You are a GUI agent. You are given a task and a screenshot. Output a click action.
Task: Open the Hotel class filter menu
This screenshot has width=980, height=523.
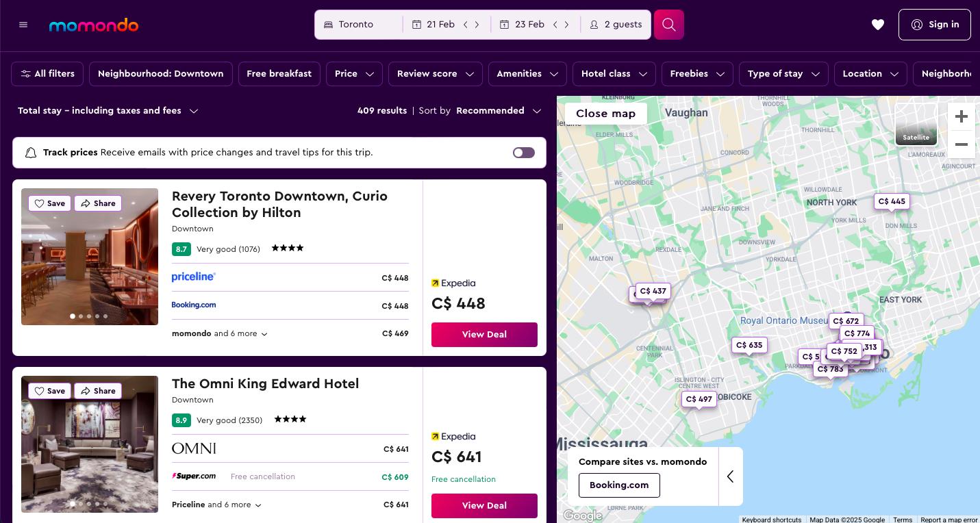[614, 74]
